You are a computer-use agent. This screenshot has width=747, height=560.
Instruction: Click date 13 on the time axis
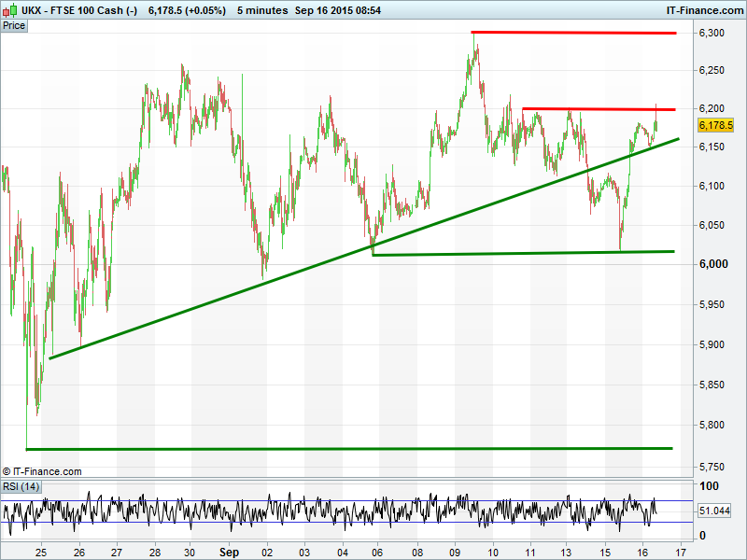pos(566,553)
